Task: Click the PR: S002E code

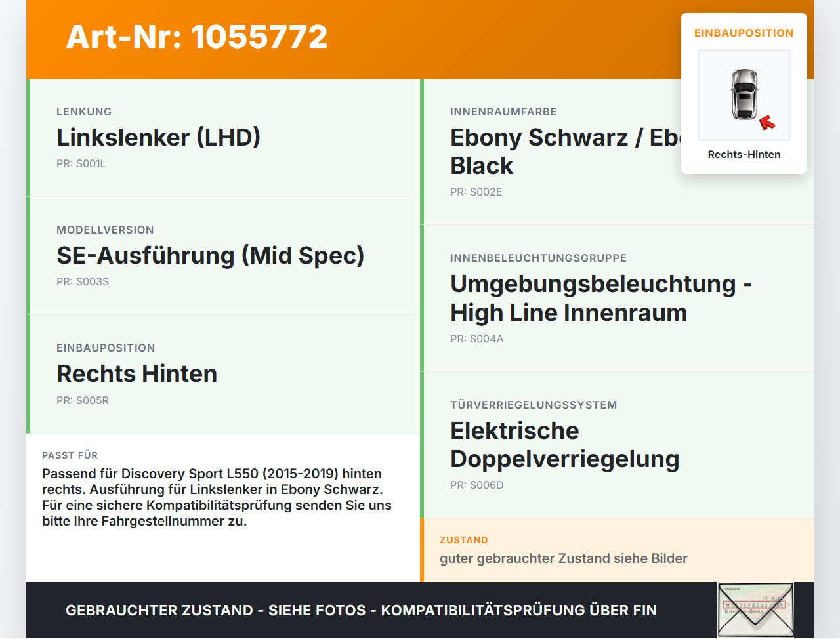Action: coord(476,192)
